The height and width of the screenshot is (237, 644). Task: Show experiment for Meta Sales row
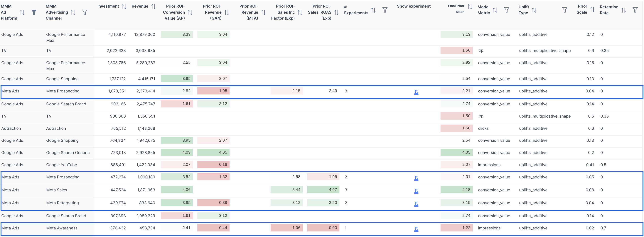[x=416, y=191]
